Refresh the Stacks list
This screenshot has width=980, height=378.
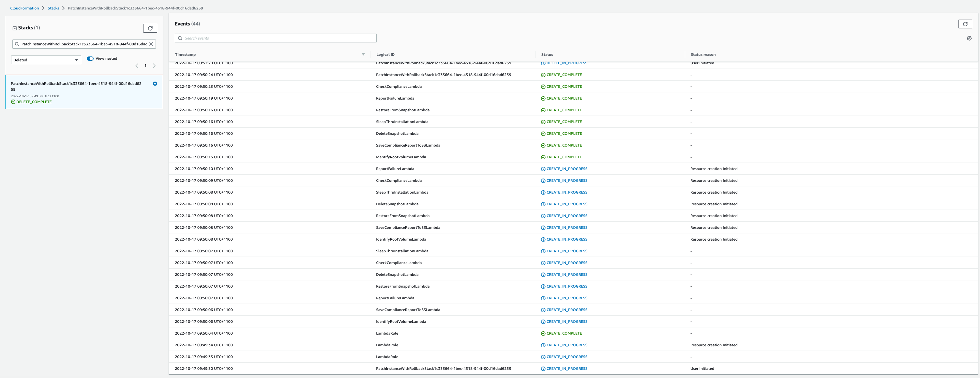point(150,28)
